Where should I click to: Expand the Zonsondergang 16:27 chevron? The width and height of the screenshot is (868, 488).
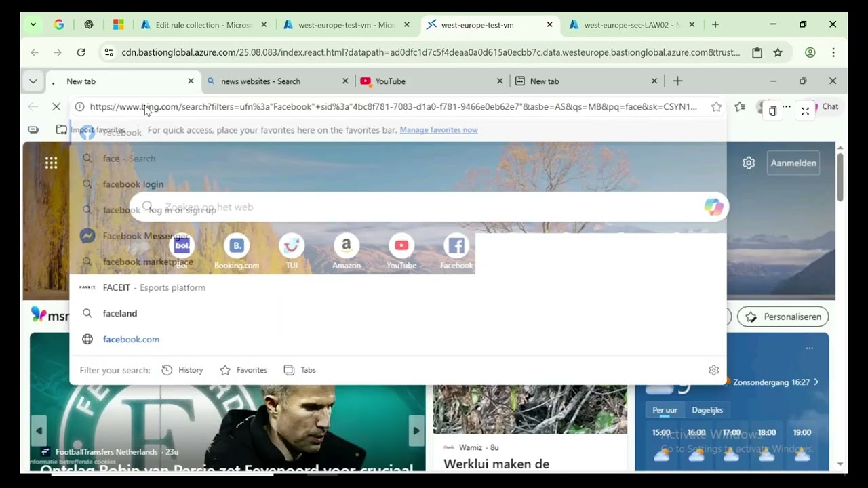(816, 382)
